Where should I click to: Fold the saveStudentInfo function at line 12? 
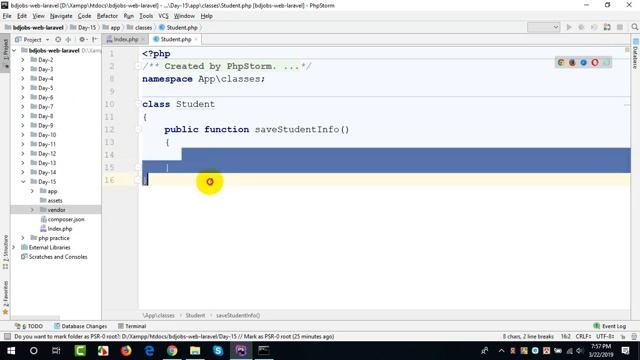coord(138,129)
